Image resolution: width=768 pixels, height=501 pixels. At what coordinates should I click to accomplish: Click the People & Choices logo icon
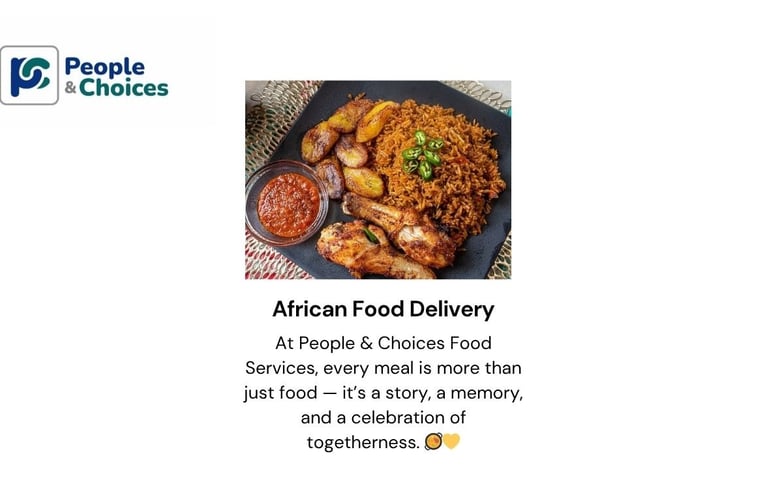(30, 75)
